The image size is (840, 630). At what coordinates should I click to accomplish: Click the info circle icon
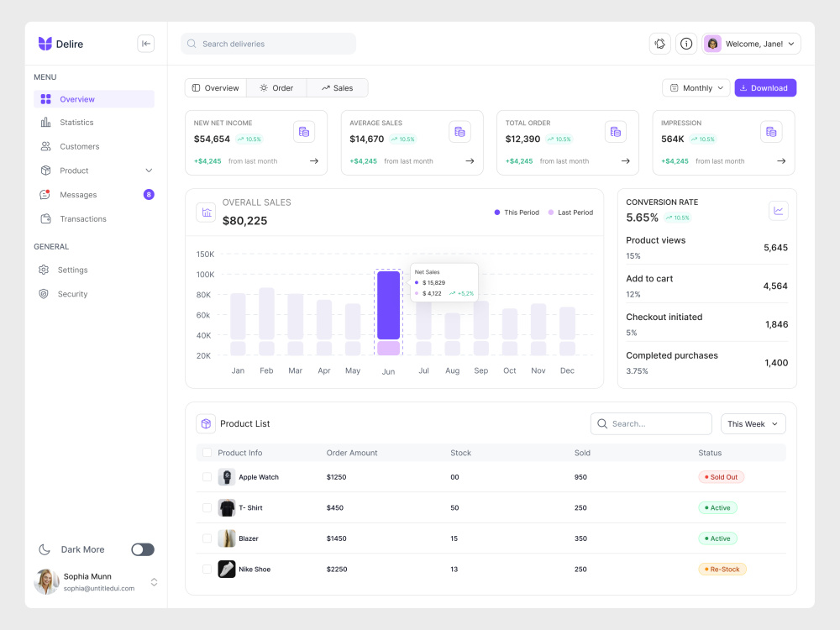(686, 44)
